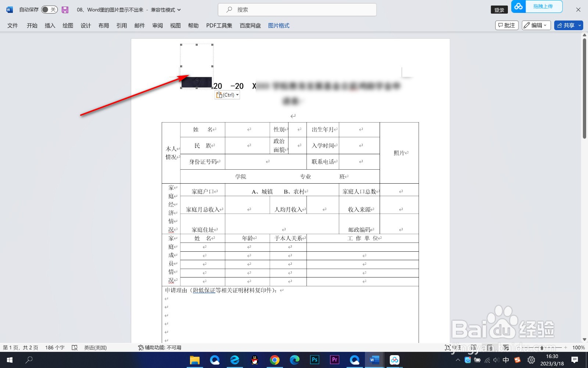The height and width of the screenshot is (368, 588).
Task: Open the comments panel via 批注 icon
Action: pyautogui.click(x=507, y=25)
